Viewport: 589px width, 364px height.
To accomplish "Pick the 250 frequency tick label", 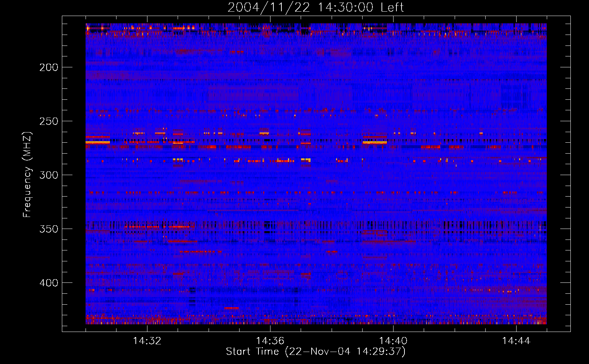I will (49, 121).
